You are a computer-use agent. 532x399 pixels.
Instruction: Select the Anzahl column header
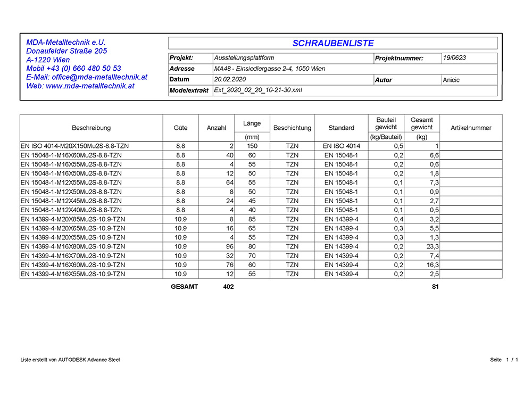click(217, 128)
